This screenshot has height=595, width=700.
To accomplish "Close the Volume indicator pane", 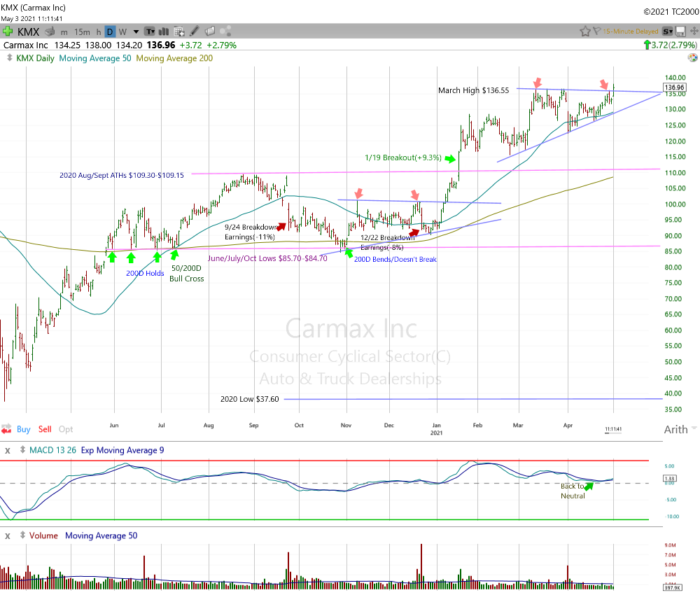I will 7,536.
